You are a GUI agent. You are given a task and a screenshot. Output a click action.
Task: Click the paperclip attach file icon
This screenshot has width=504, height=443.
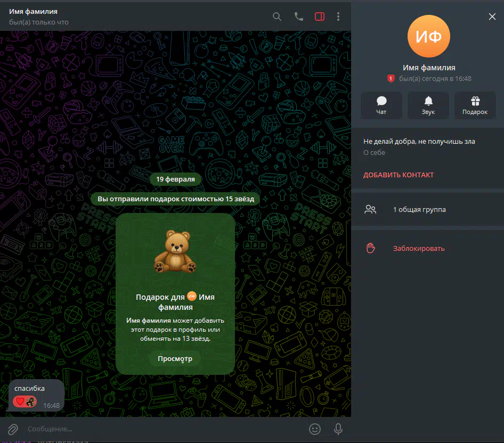pos(13,429)
